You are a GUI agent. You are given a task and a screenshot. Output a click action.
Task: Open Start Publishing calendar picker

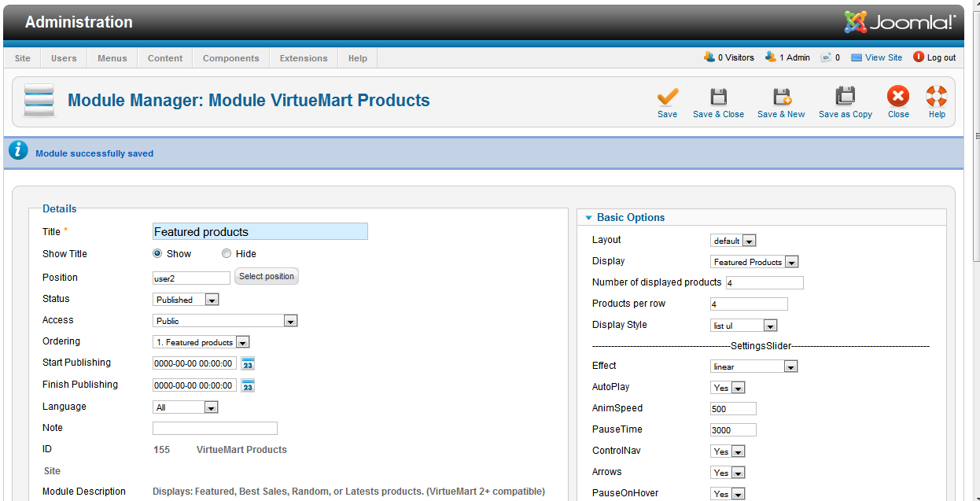click(x=248, y=363)
